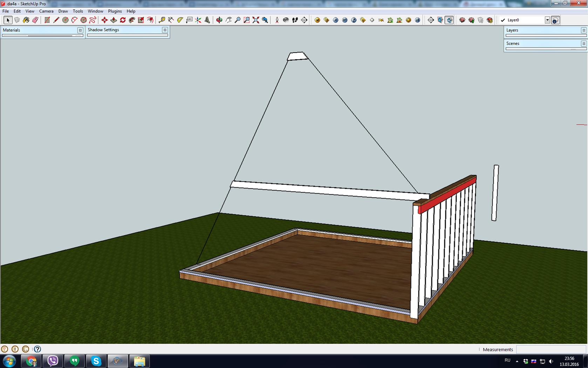The width and height of the screenshot is (588, 368).
Task: Open the Instructor help question icon
Action: pos(37,349)
